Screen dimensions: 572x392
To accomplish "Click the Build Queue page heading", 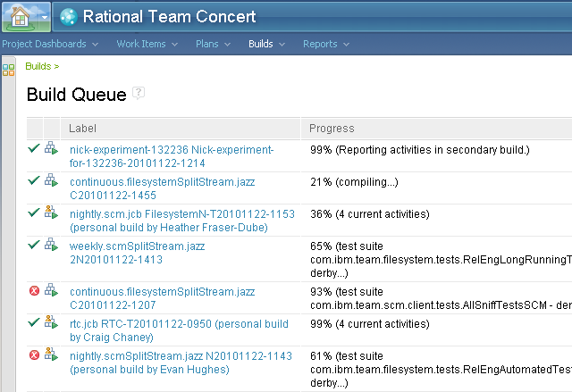I will pos(76,95).
